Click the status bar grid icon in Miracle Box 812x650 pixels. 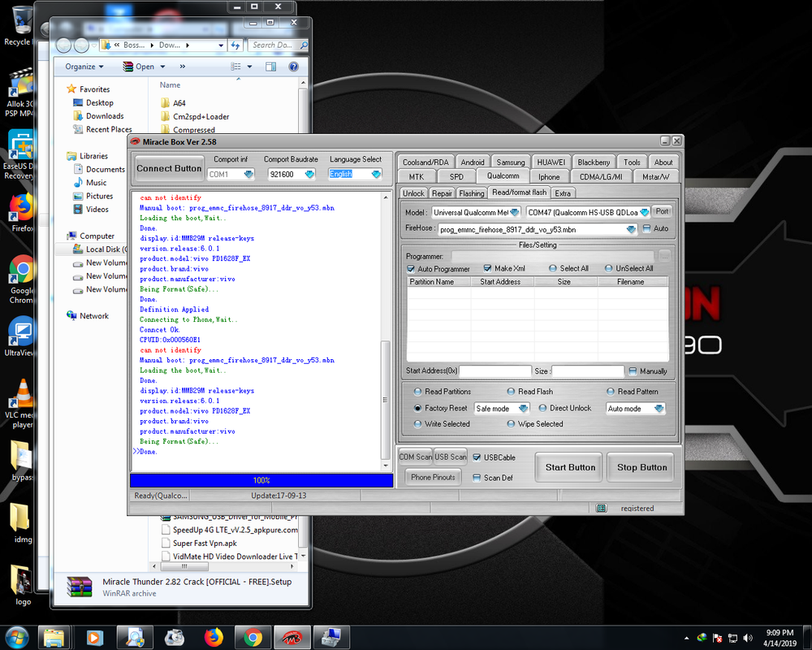(x=601, y=508)
